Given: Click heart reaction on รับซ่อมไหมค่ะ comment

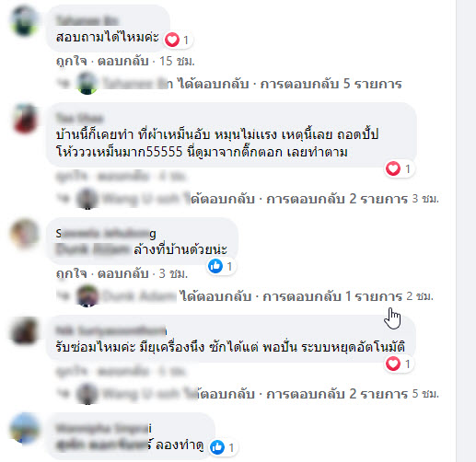Looking at the screenshot, I should point(393,364).
